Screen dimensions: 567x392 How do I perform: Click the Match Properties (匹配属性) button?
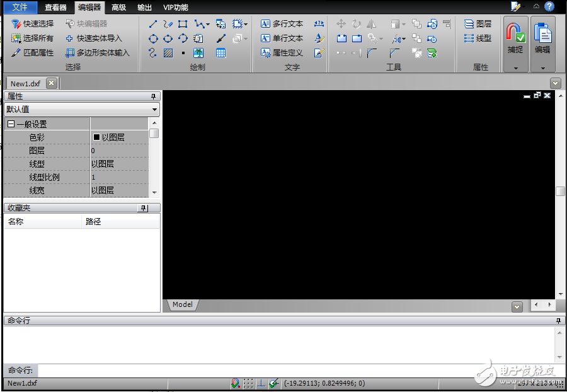[x=33, y=53]
